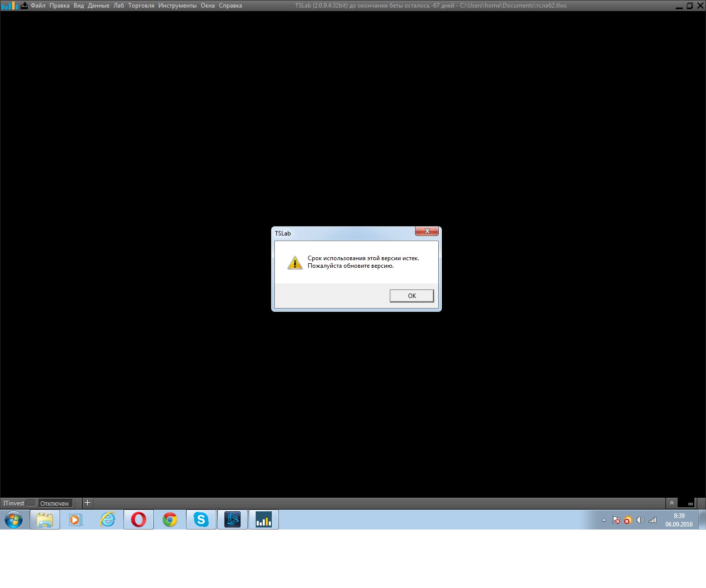The height and width of the screenshot is (588, 706).
Task: Click the 'Срок использования этой версии истек.' message
Action: (x=363, y=258)
